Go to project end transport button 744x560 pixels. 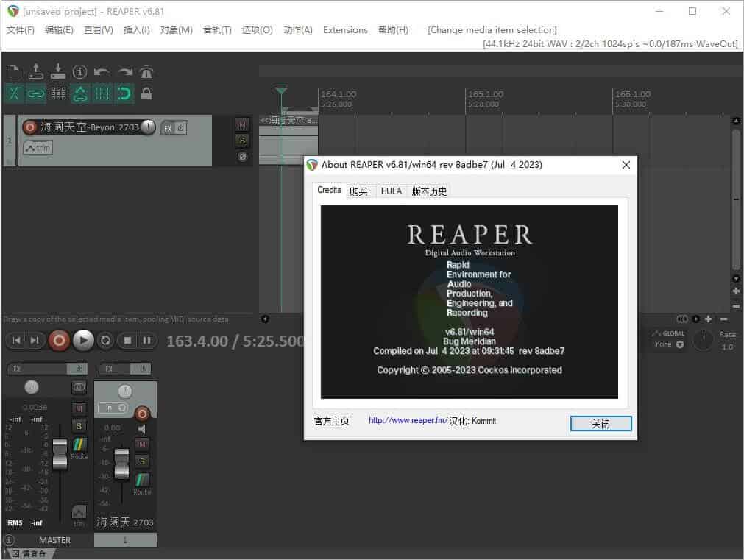[x=35, y=340]
